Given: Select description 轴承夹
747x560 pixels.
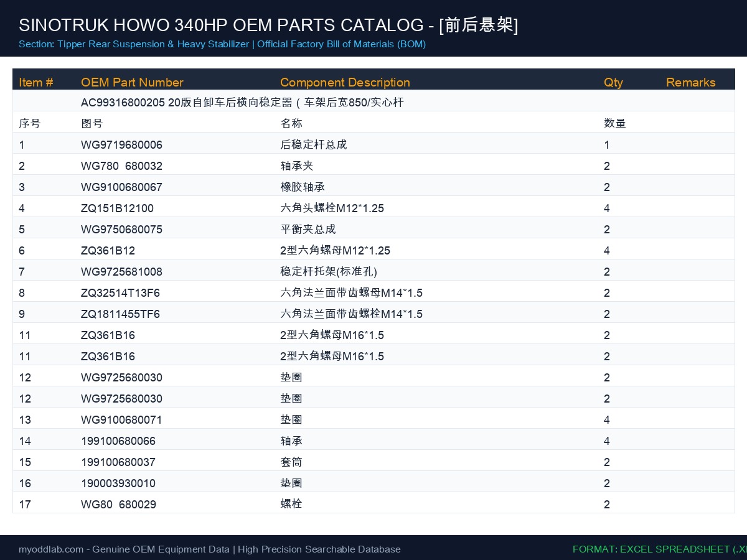Looking at the screenshot, I should (x=297, y=166).
